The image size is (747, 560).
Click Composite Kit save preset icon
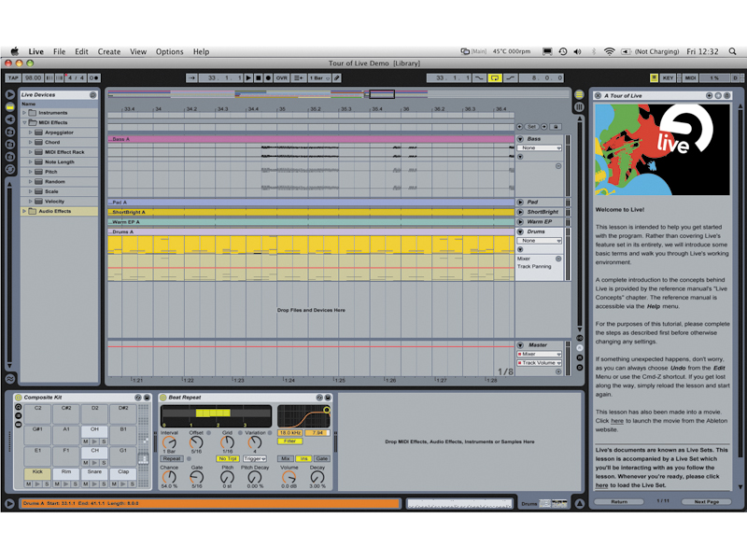(147, 398)
